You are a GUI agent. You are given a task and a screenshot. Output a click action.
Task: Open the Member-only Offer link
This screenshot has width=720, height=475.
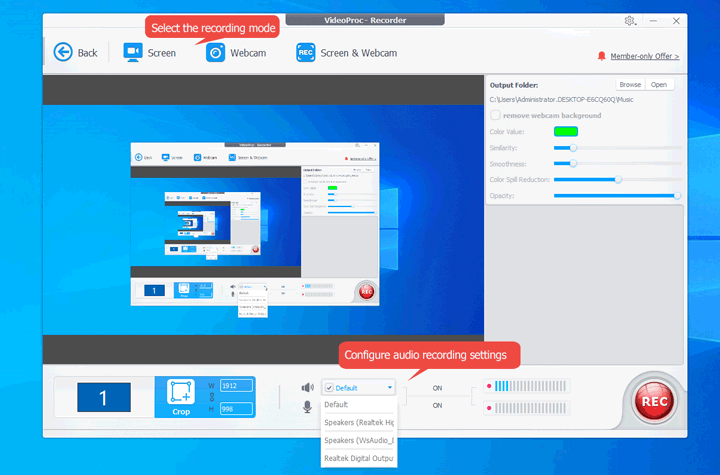coord(645,56)
